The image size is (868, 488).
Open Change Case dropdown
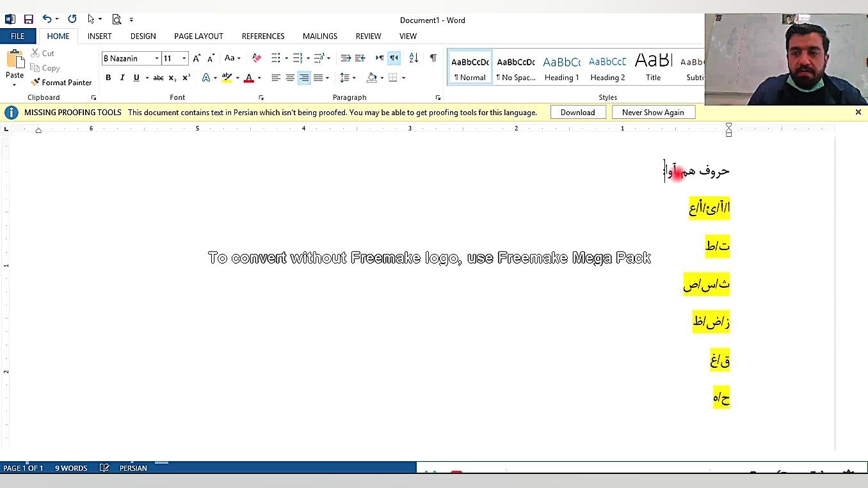232,58
